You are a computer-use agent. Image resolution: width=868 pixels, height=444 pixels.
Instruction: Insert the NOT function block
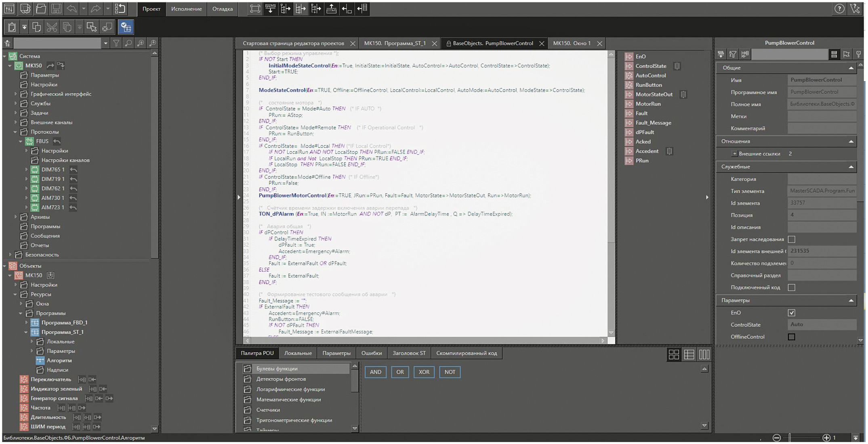pos(450,372)
